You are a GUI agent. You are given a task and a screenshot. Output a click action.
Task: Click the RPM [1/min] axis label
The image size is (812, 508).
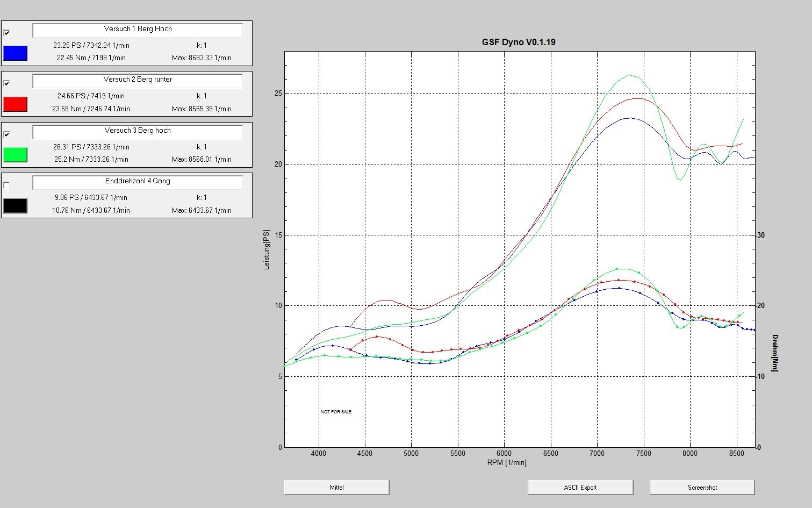coord(507,462)
